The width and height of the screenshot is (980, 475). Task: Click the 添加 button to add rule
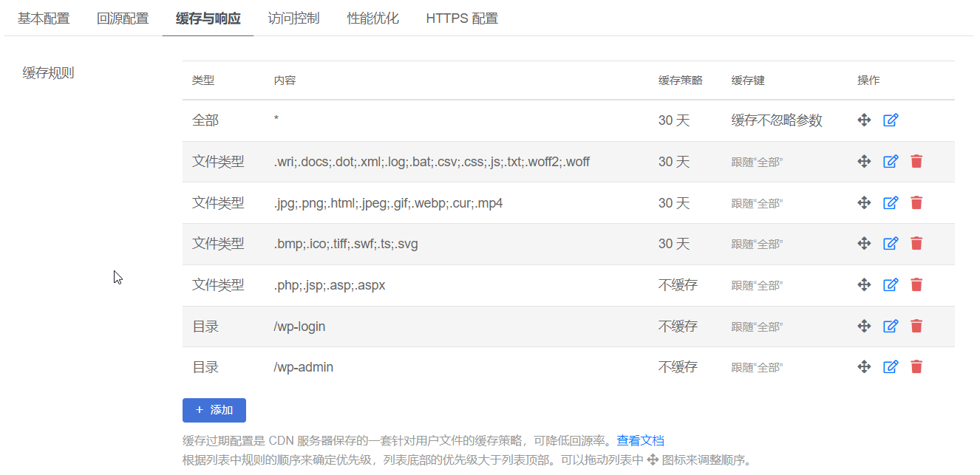214,410
